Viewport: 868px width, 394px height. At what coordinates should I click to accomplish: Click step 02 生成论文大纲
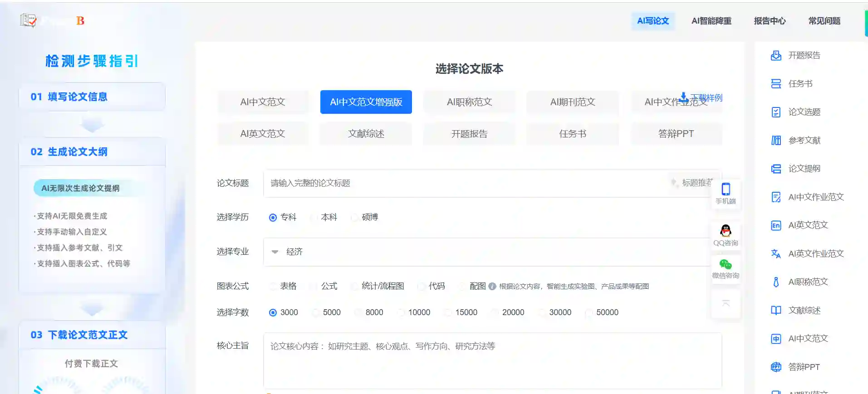coord(92,152)
